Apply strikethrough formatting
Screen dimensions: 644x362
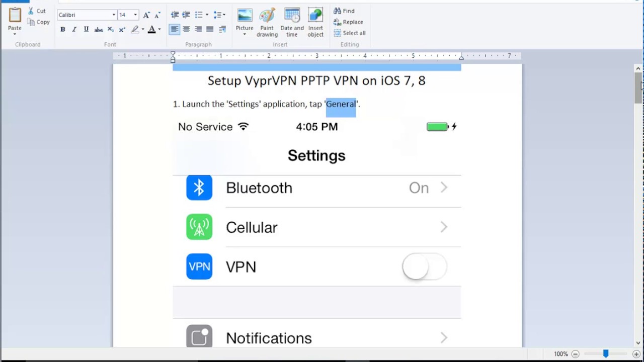pos(99,30)
